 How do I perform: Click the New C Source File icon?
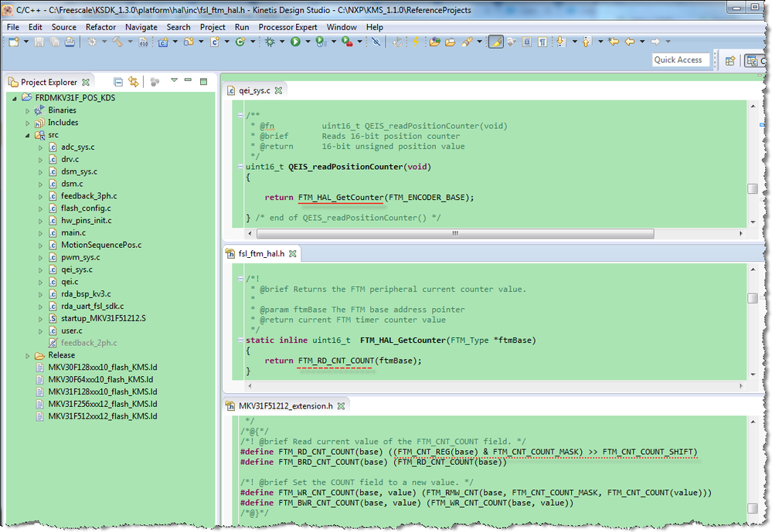[x=215, y=42]
